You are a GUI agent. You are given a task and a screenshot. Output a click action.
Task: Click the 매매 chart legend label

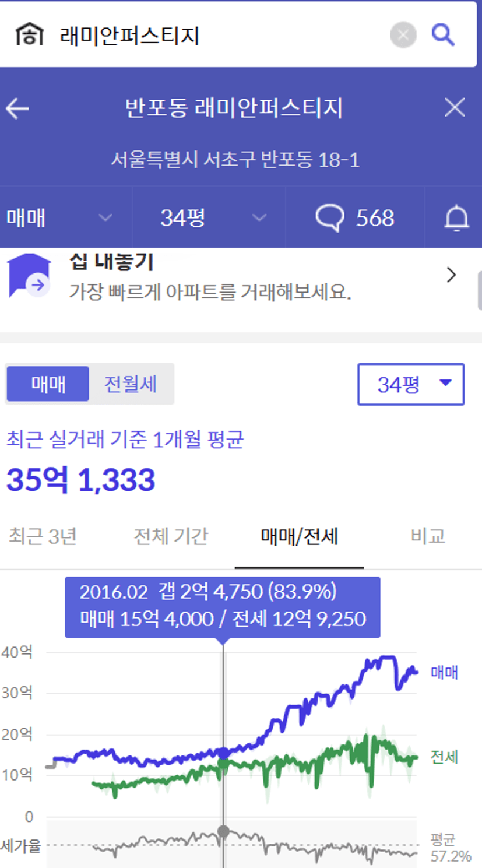(x=444, y=672)
